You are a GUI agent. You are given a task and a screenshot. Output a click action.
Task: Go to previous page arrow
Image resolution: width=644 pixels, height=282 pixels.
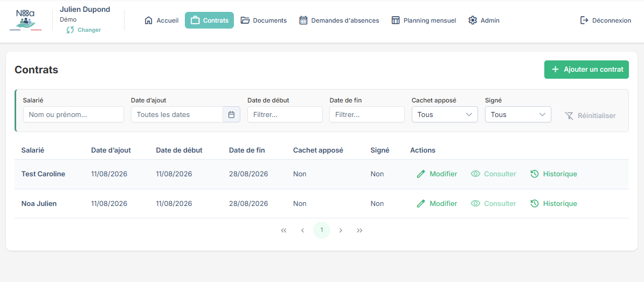click(x=303, y=231)
